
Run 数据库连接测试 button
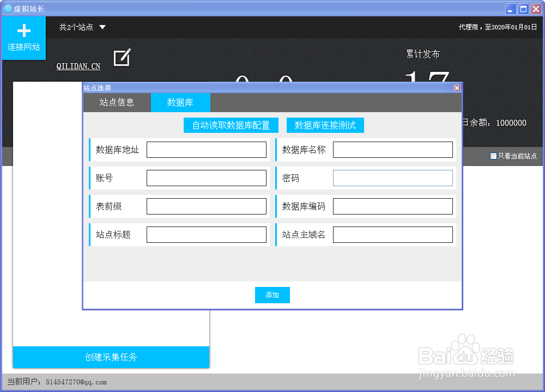pos(325,125)
